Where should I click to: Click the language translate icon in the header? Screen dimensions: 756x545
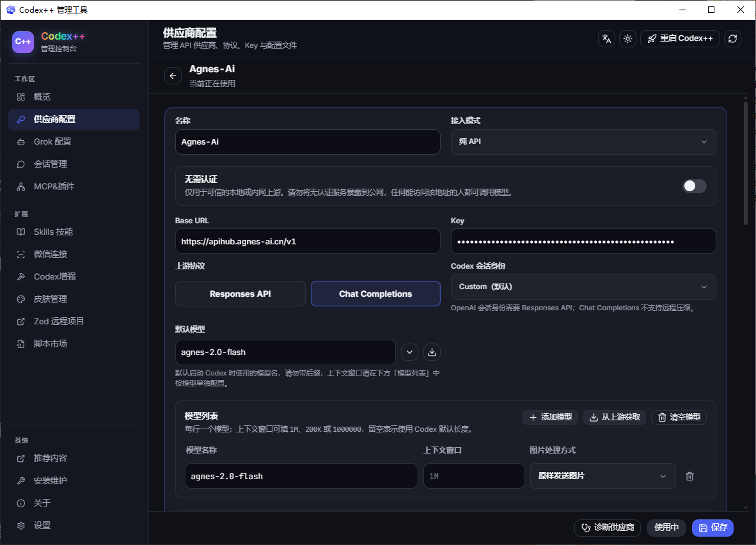(606, 38)
